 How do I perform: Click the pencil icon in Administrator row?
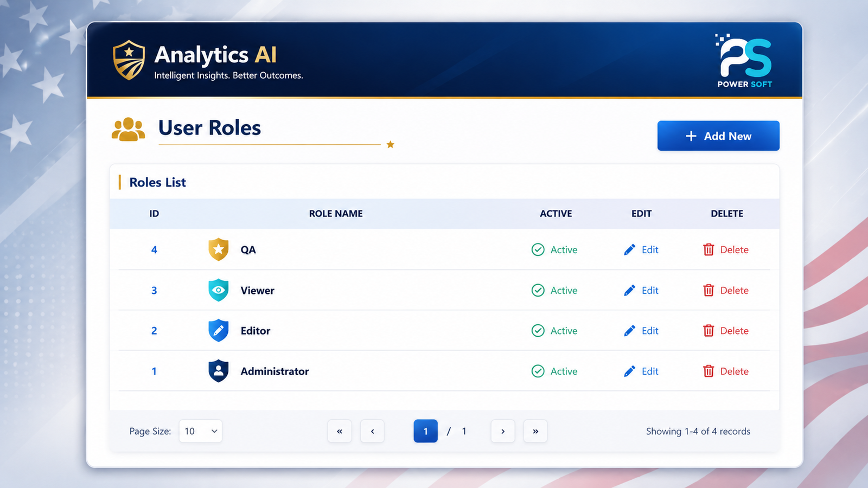click(x=629, y=371)
